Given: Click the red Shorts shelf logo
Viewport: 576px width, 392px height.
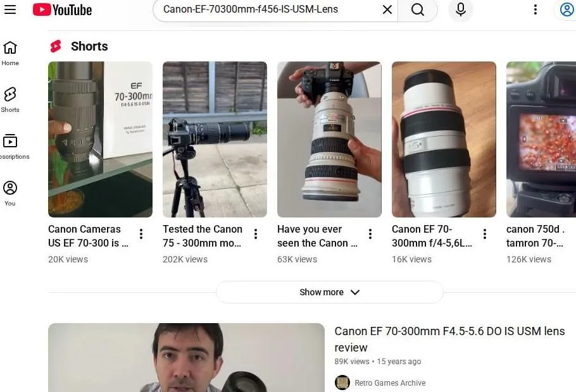Looking at the screenshot, I should [x=56, y=46].
